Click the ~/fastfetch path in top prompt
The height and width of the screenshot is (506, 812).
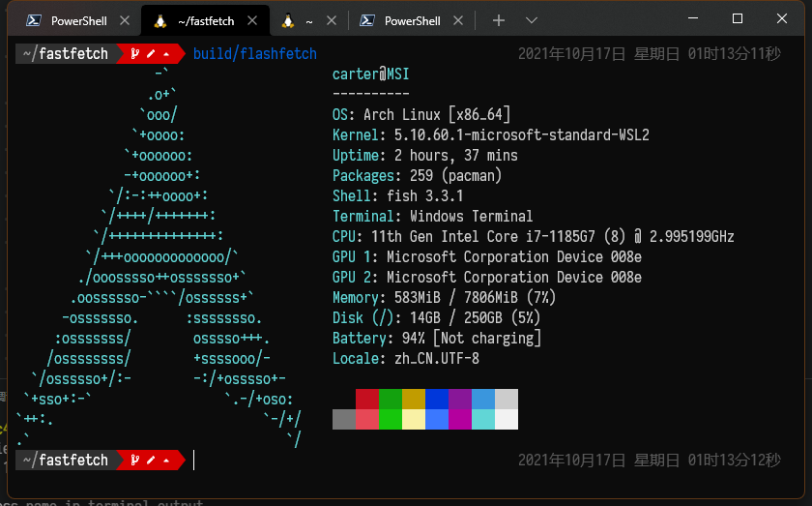tap(66, 54)
